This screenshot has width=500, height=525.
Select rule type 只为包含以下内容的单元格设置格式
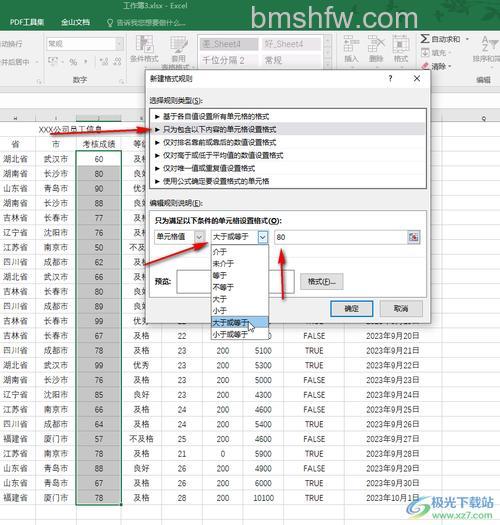pyautogui.click(x=288, y=130)
